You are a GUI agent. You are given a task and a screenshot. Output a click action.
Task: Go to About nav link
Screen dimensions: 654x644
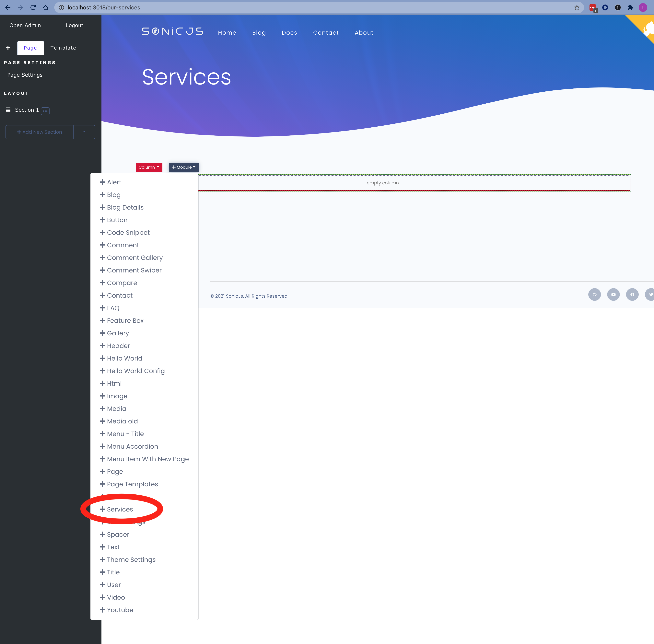click(x=364, y=32)
